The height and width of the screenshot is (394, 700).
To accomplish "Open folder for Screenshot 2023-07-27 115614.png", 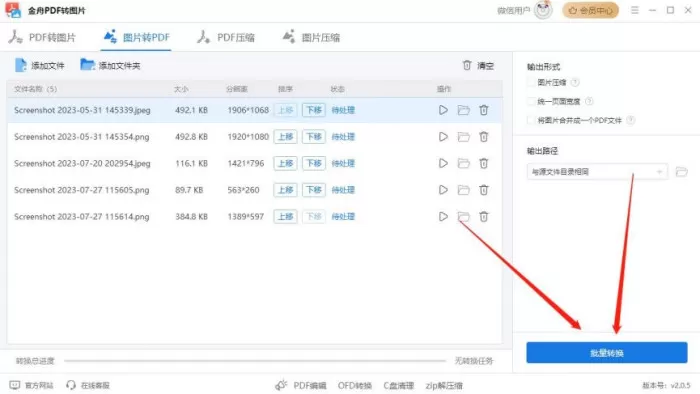I will (x=463, y=216).
